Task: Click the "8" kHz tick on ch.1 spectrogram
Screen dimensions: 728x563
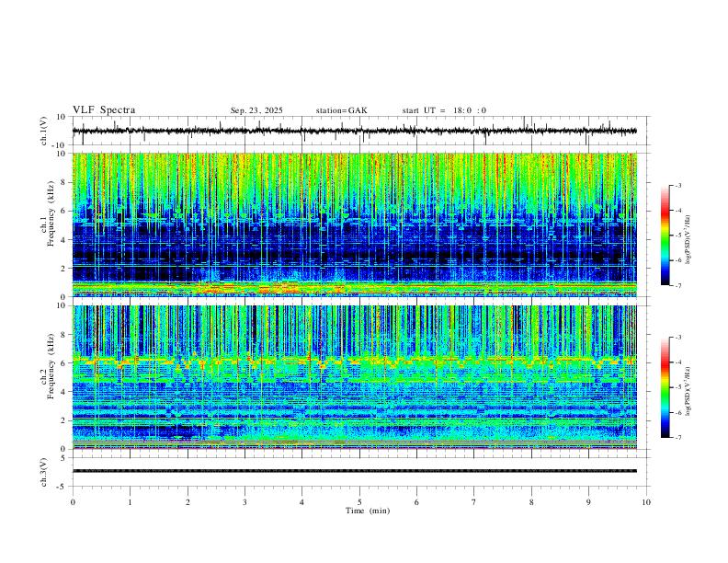Action: (x=63, y=182)
